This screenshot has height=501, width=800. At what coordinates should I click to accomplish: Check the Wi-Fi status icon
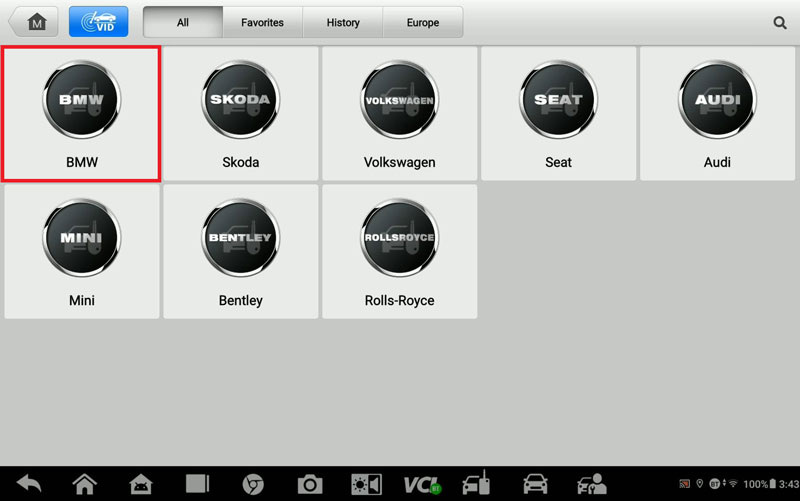(x=733, y=483)
